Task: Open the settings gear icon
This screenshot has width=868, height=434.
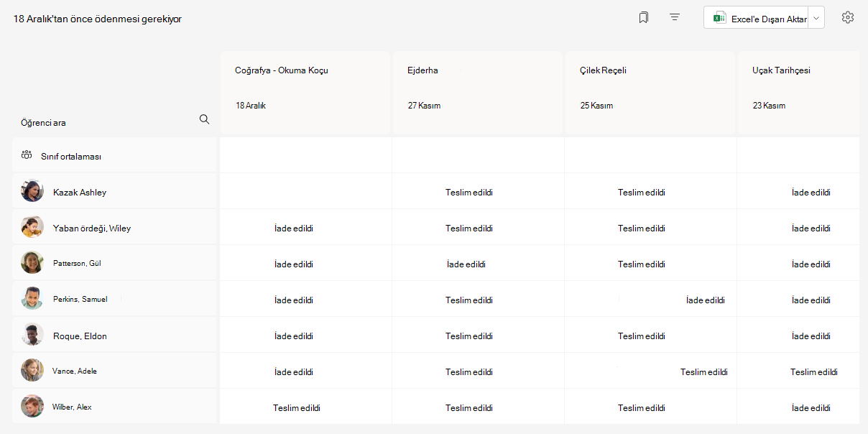Action: click(x=848, y=17)
